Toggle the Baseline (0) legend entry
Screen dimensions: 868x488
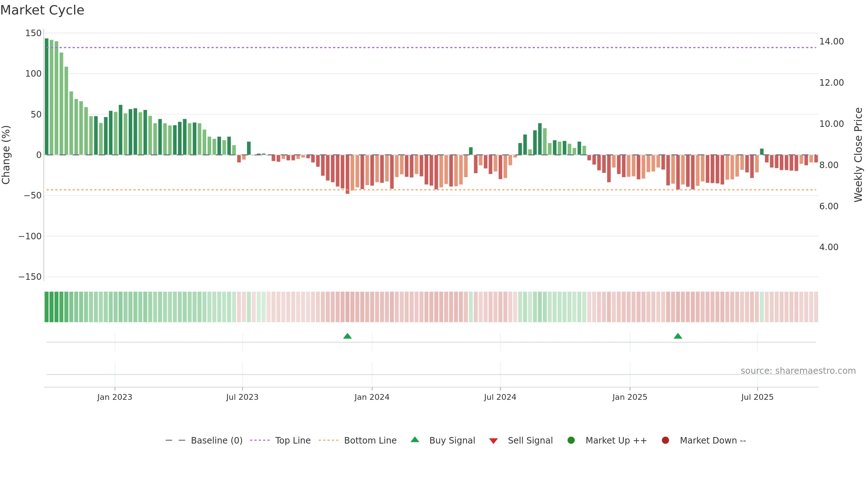(x=204, y=440)
